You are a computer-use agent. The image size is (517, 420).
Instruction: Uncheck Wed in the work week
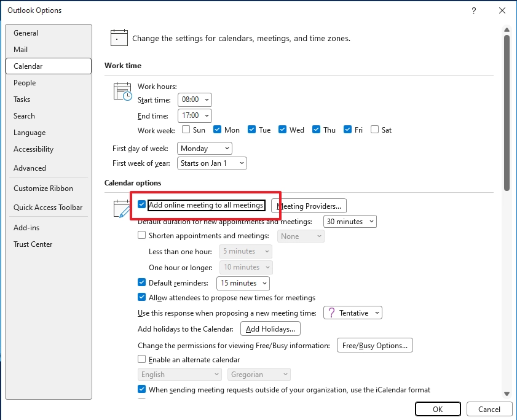tap(282, 130)
